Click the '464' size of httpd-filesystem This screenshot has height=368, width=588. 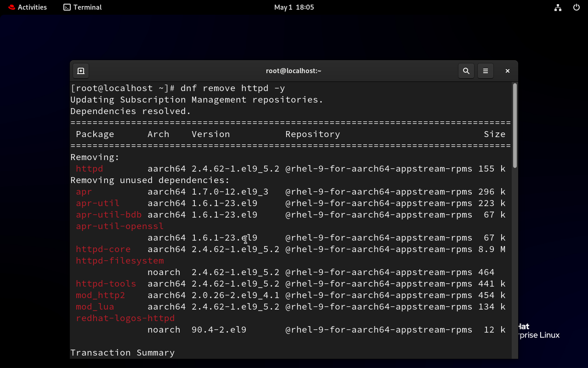point(486,272)
